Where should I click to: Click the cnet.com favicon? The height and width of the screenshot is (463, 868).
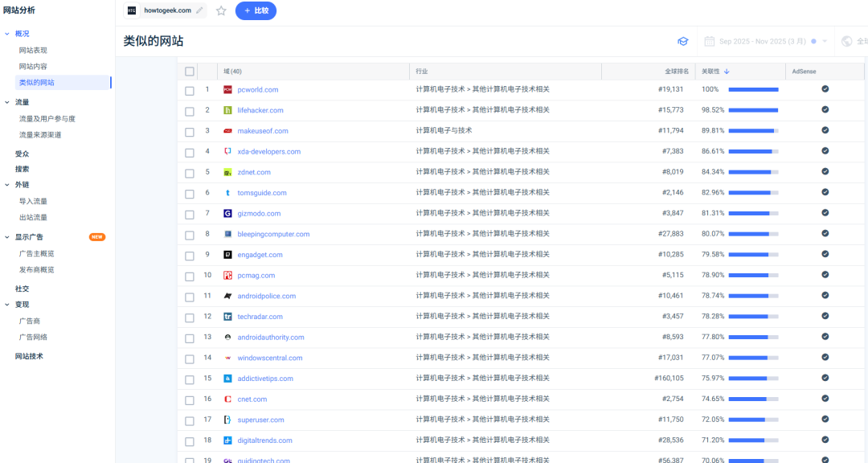coord(227,399)
